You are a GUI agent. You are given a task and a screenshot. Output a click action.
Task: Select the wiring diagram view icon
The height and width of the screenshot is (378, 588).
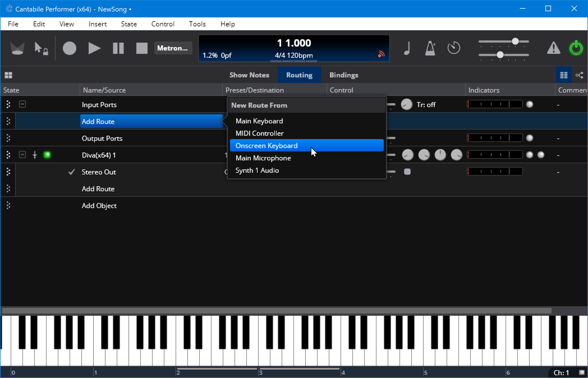(579, 75)
